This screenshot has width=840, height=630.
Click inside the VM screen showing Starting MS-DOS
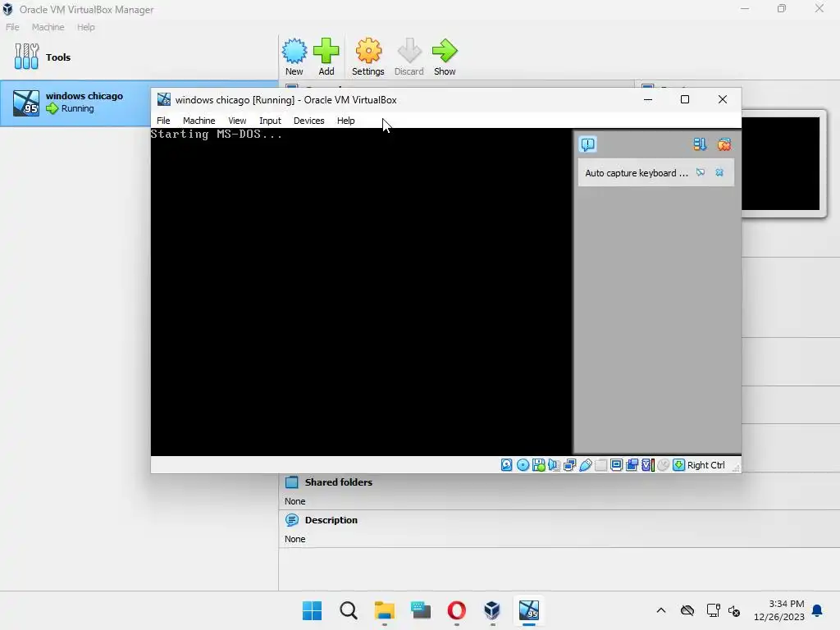pos(362,292)
